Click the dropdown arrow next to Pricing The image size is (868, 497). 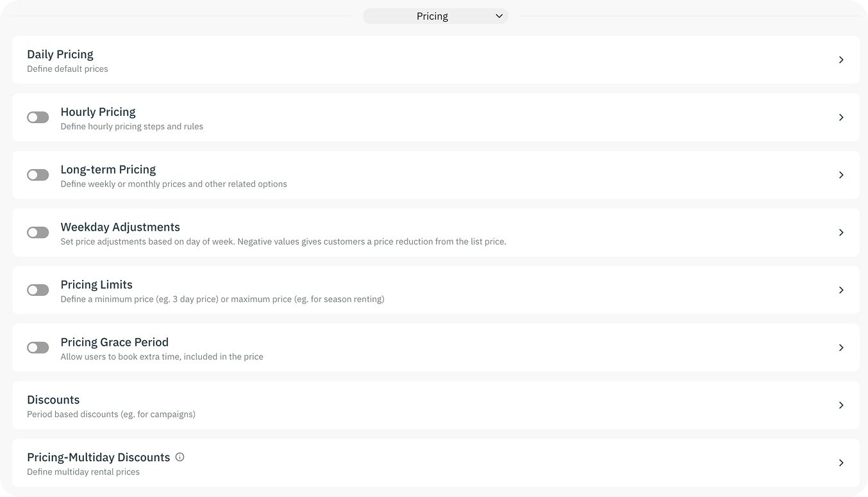[499, 16]
